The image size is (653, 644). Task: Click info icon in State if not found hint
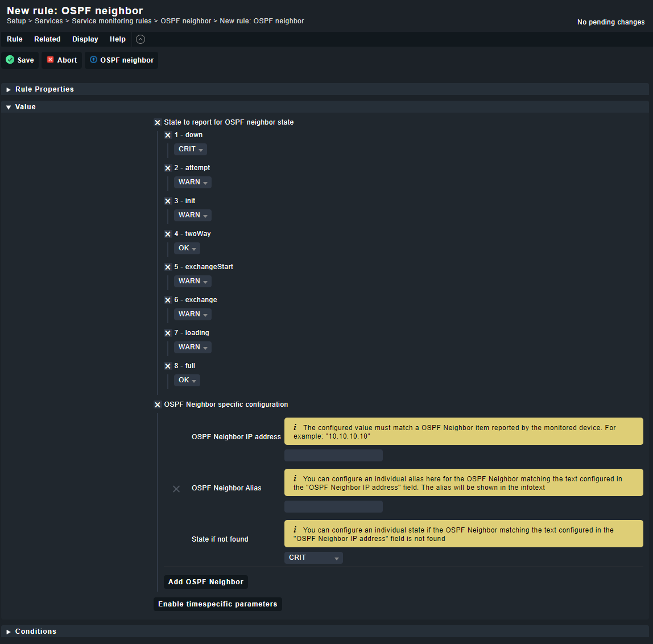295,530
